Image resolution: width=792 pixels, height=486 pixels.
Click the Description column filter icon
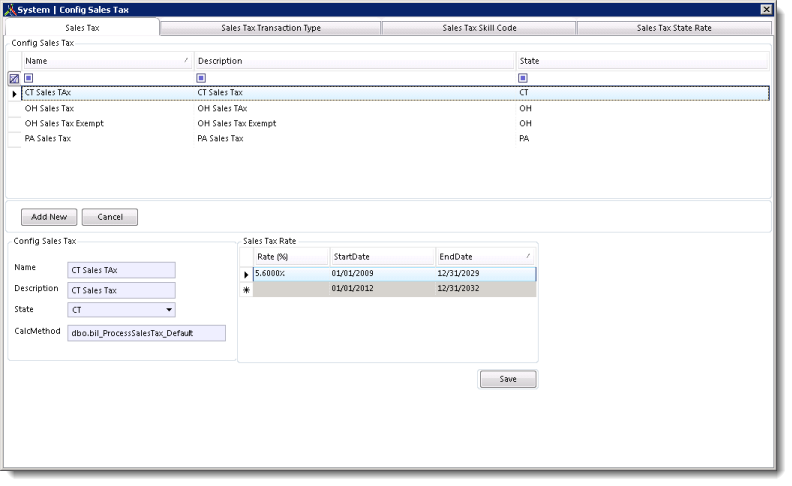click(202, 78)
